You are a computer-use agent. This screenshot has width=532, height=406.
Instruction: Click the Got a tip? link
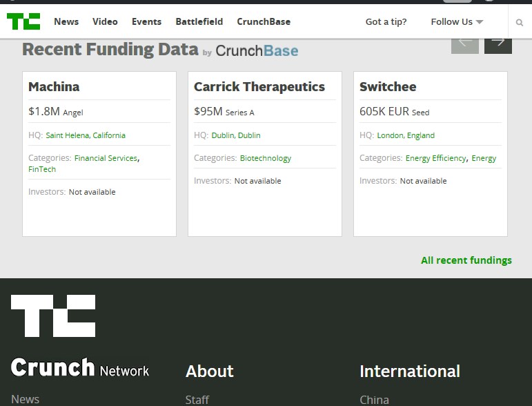pyautogui.click(x=386, y=21)
